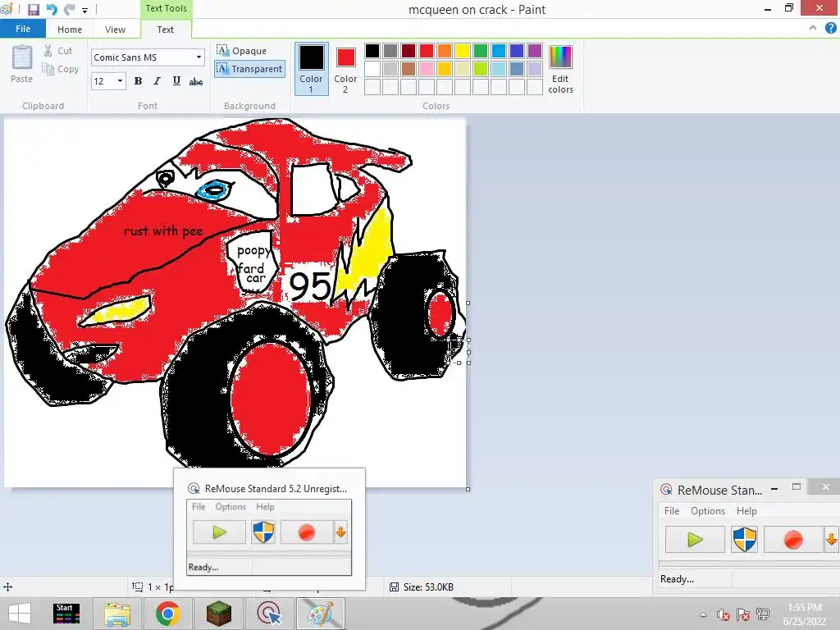The height and width of the screenshot is (630, 840).
Task: Click the Play button in center ReMouse window
Action: point(219,532)
